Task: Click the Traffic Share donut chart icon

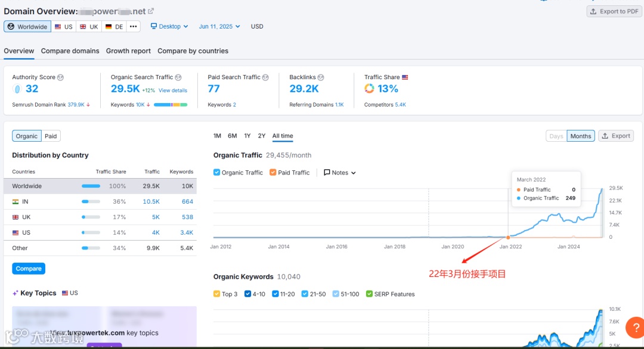Action: pyautogui.click(x=369, y=89)
